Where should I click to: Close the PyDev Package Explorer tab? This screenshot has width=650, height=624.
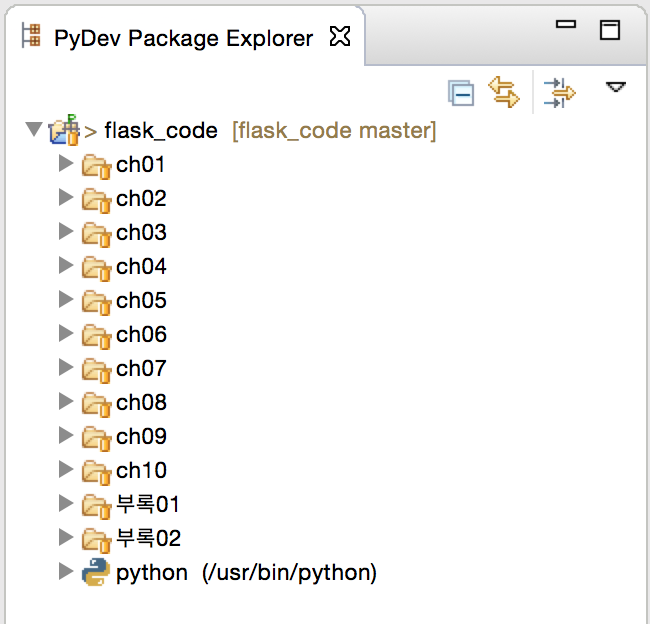point(340,36)
